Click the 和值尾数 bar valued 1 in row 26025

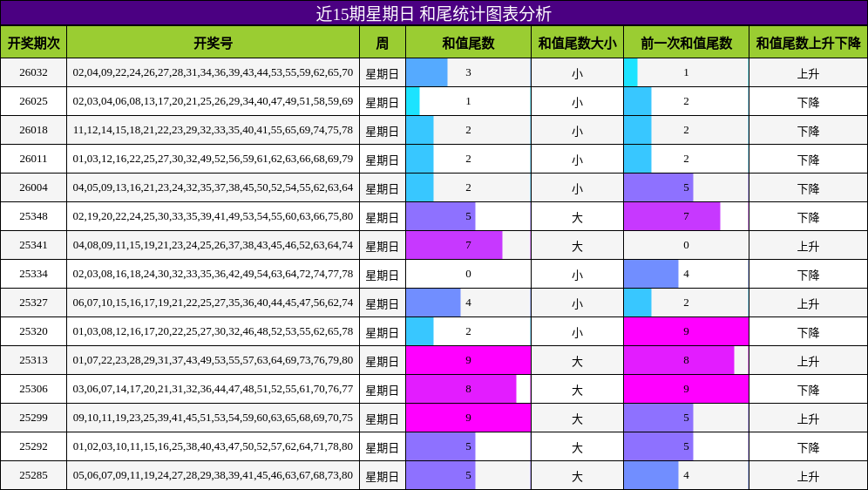[413, 101]
